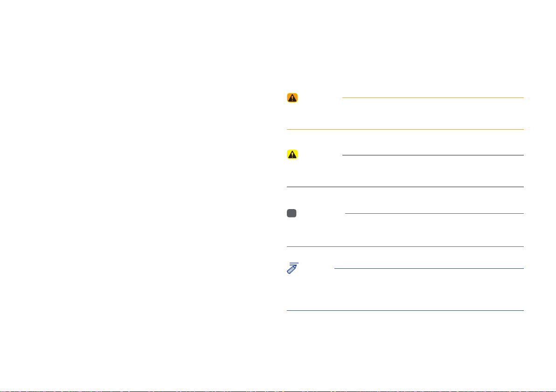Image resolution: width=556 pixels, height=392 pixels.
Task: Click the orange bottom rule of the warning box
Action: click(405, 129)
